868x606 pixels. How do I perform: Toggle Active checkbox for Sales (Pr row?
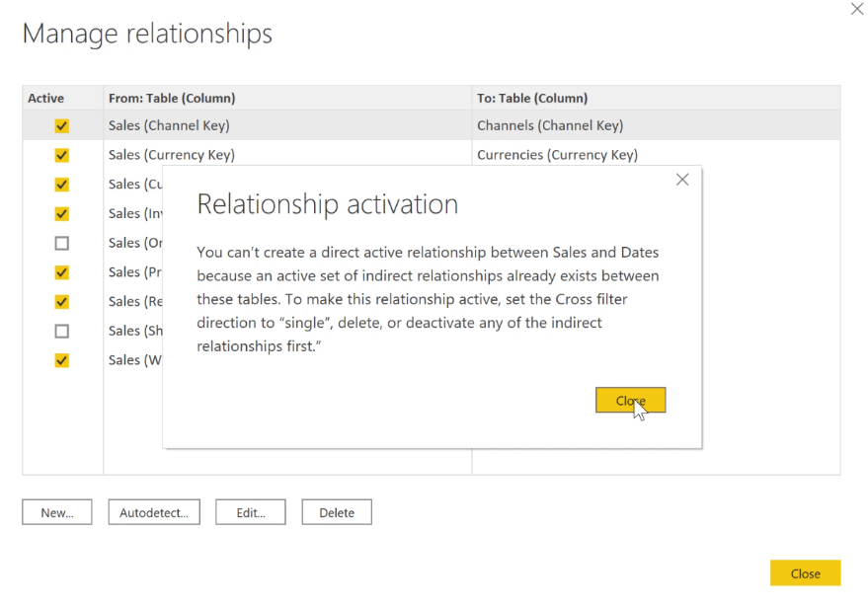tap(62, 272)
